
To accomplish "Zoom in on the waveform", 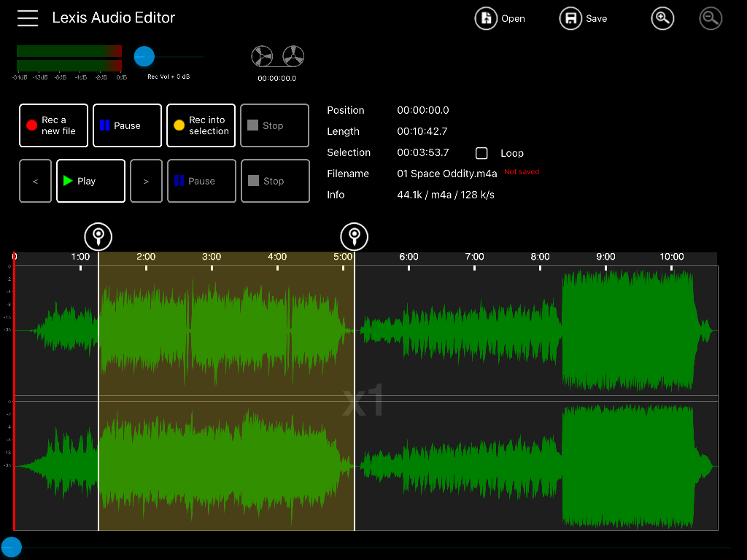I will pos(662,19).
